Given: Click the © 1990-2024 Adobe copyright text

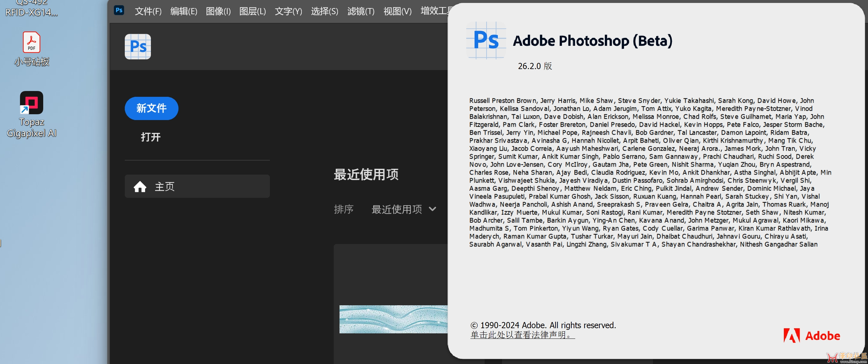Looking at the screenshot, I should (543, 325).
